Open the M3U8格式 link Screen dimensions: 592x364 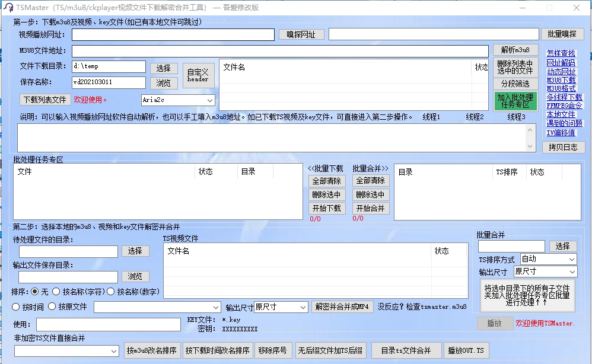click(561, 89)
